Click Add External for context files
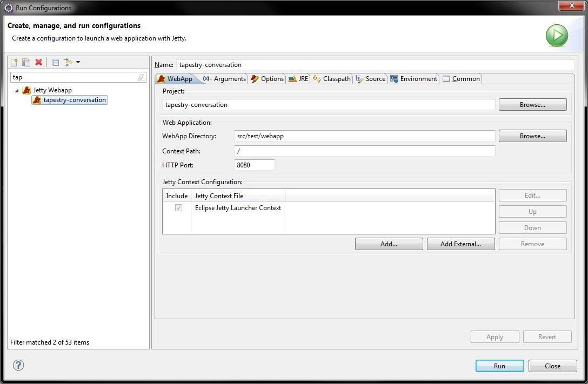Viewport: 588px width, 384px height. pos(460,244)
